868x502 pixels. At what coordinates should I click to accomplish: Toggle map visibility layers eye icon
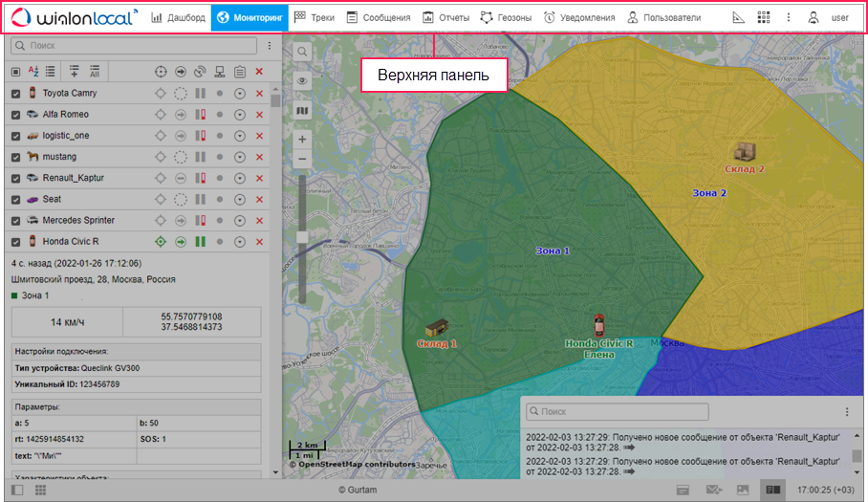(x=302, y=81)
